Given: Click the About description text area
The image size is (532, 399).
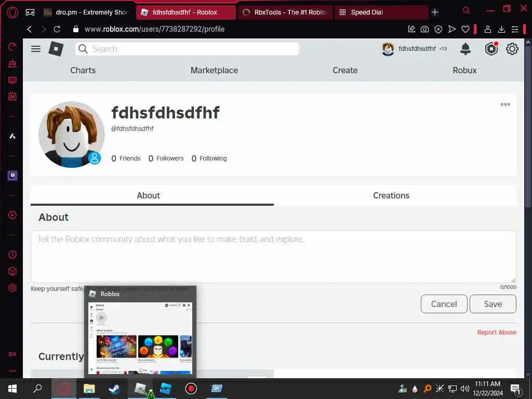Looking at the screenshot, I should [x=273, y=257].
